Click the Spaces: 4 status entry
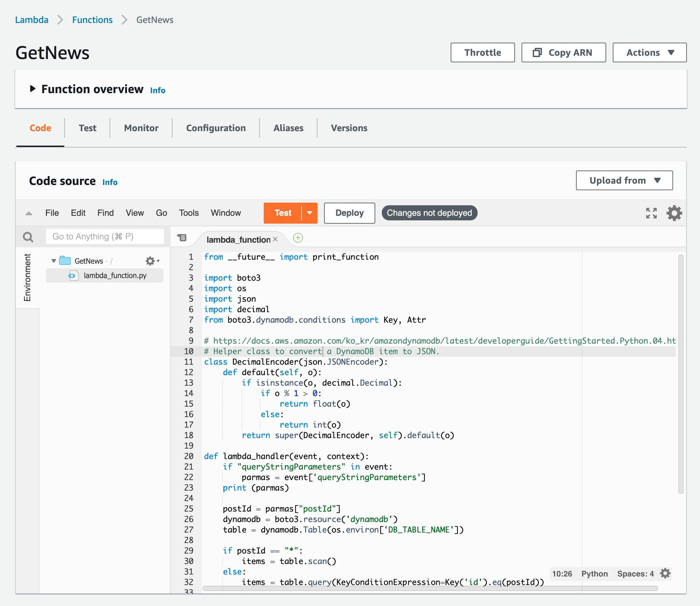 635,574
